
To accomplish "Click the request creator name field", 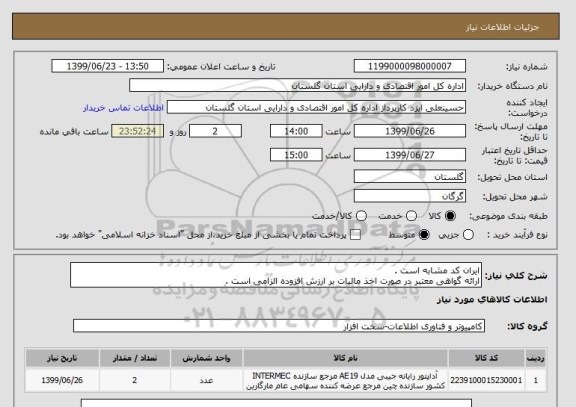I will [316, 108].
